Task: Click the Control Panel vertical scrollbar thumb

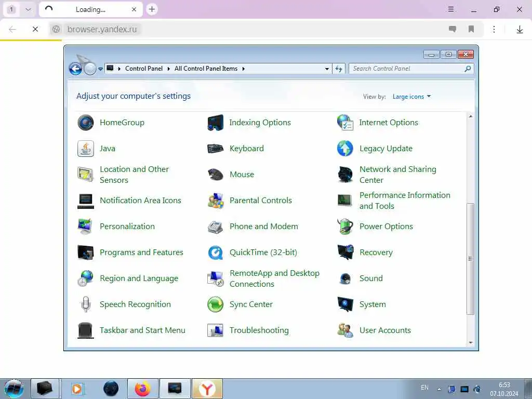Action: [x=470, y=259]
